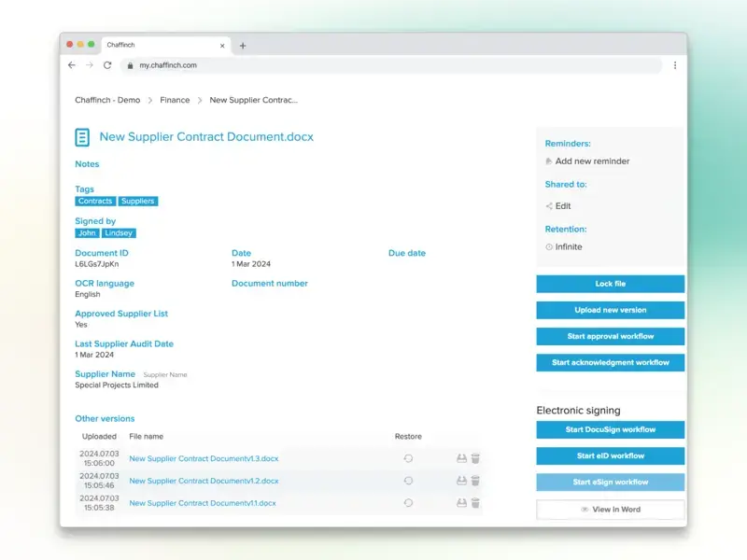Screen dimensions: 747x560
Task: Open the document with View in Word
Action: click(611, 510)
